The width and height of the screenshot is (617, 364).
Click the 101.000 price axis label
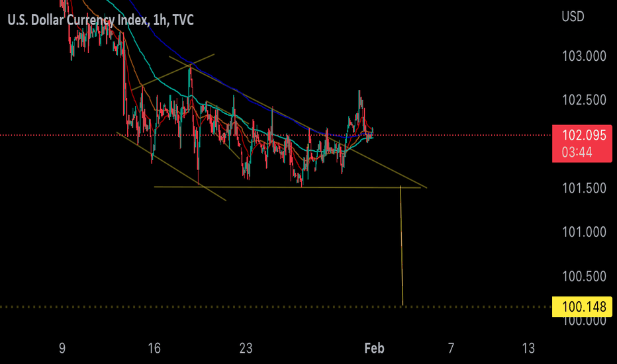point(584,232)
